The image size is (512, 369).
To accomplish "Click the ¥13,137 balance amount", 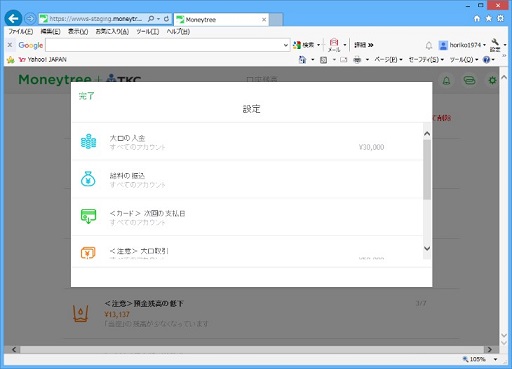I will [x=117, y=314].
